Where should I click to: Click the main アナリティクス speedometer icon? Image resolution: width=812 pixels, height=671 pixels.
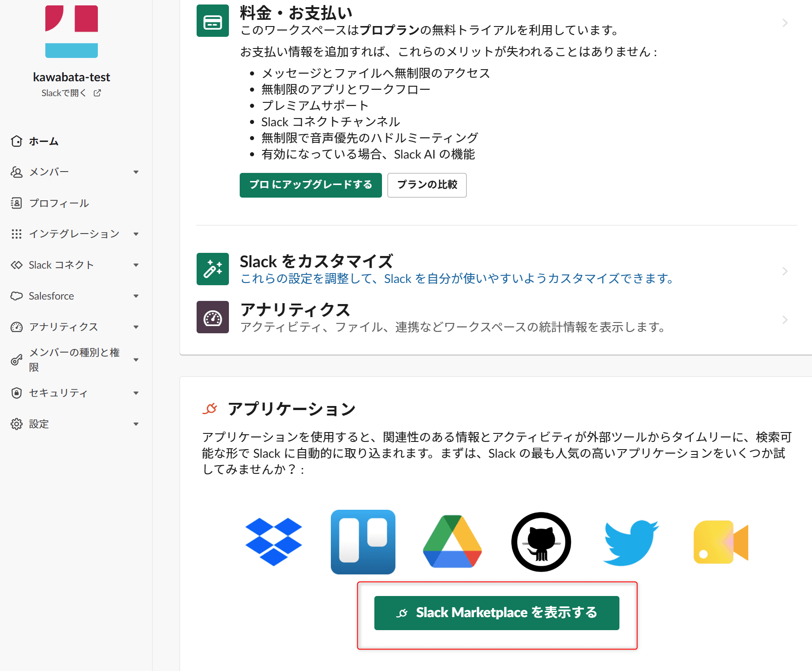[x=213, y=317]
